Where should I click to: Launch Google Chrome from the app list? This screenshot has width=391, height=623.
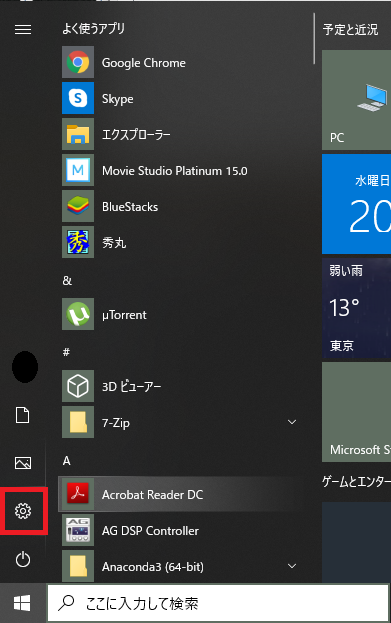(x=78, y=62)
